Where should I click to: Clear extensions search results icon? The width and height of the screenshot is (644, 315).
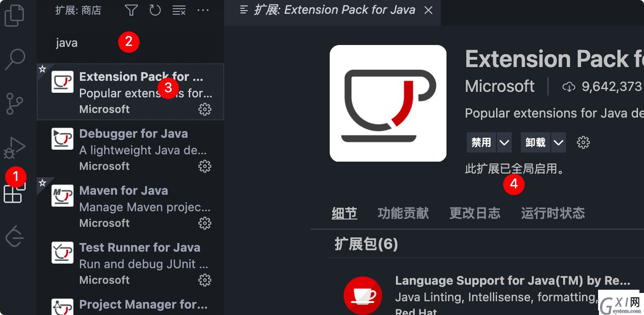point(179,10)
